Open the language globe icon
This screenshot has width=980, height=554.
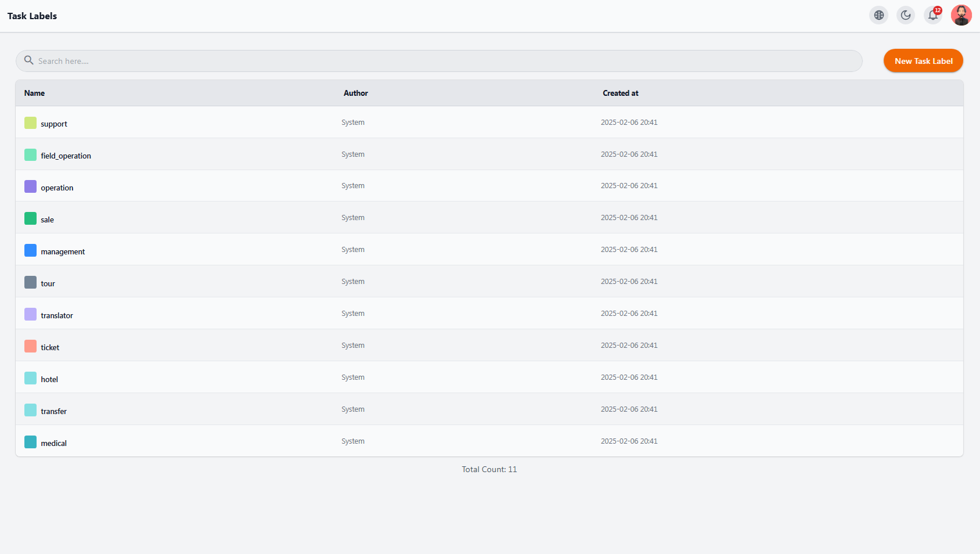click(x=878, y=15)
